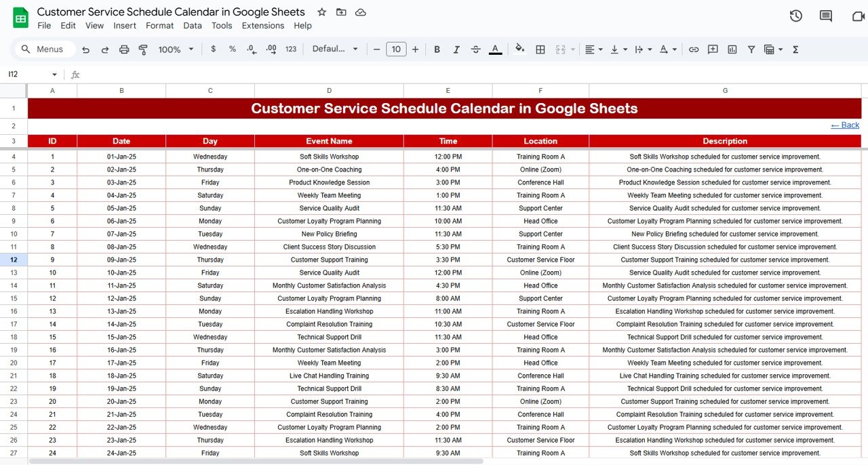Open the Insert menu

click(125, 26)
